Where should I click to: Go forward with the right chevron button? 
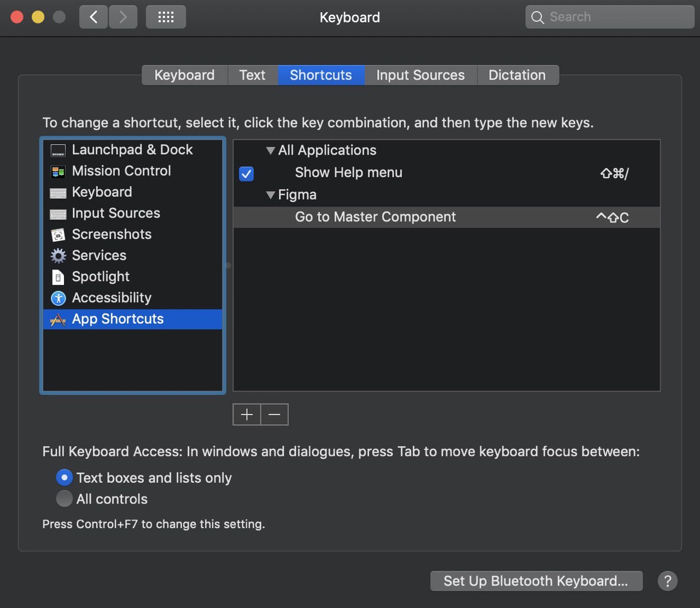point(123,17)
